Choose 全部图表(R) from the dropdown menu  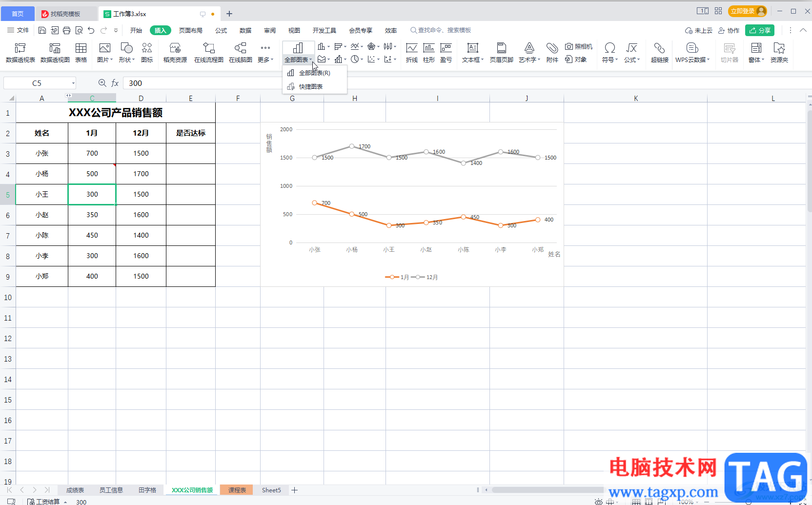[315, 73]
